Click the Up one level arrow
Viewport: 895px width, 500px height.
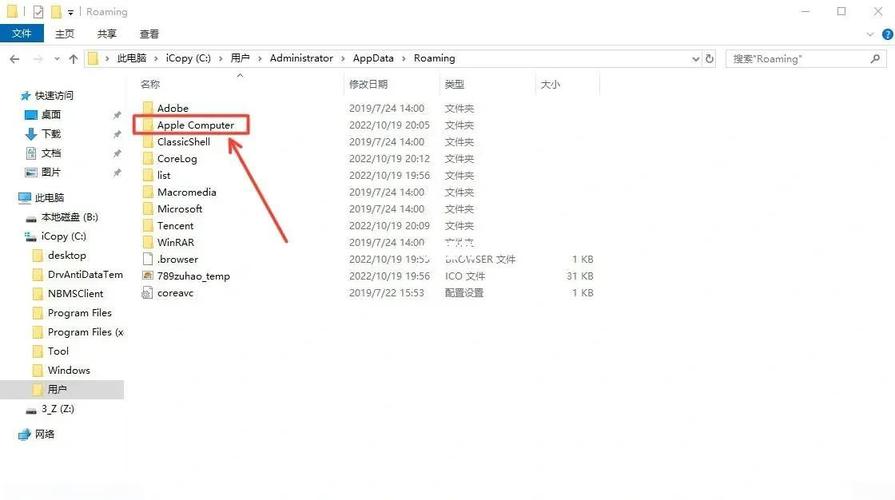(x=72, y=59)
